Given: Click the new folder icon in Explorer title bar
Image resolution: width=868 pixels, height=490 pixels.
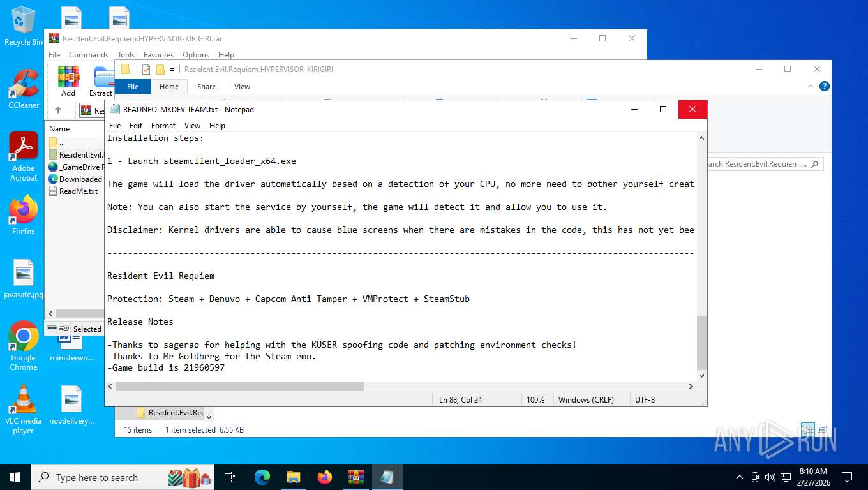Looking at the screenshot, I should click(160, 69).
